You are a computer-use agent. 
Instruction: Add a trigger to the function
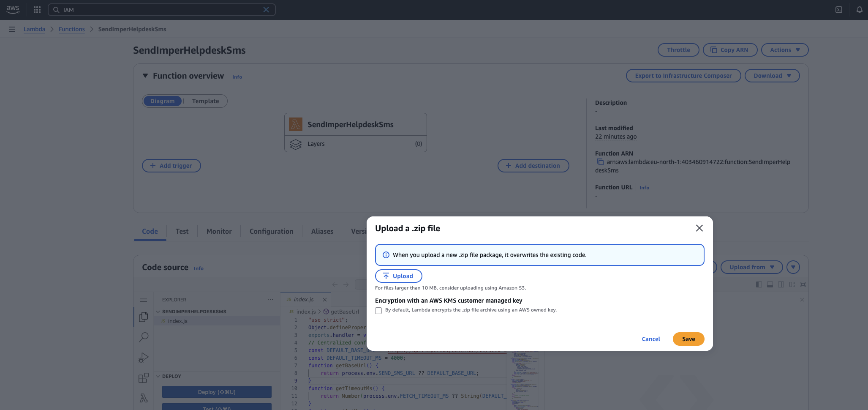(x=171, y=166)
